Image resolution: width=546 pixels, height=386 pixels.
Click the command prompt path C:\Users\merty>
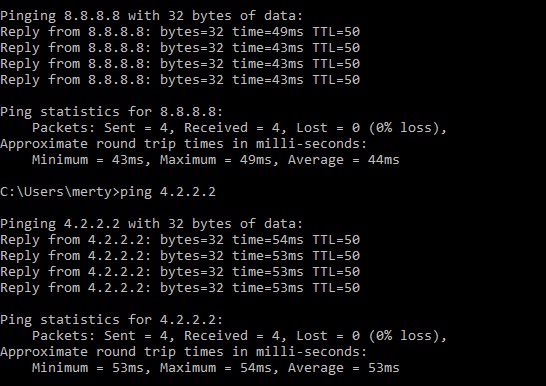click(x=60, y=192)
